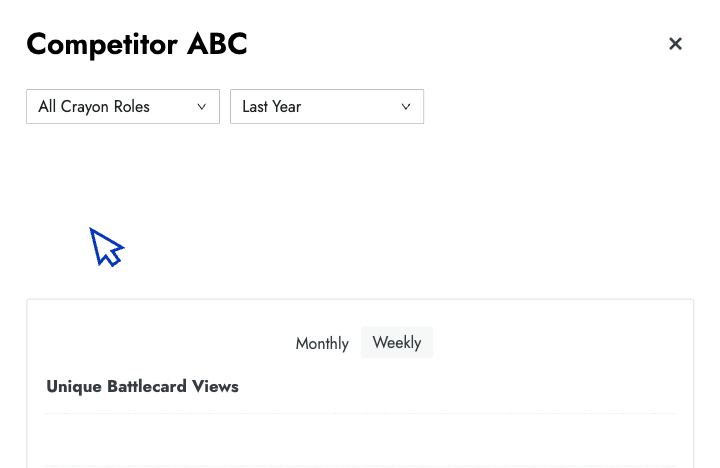The height and width of the screenshot is (468, 720).
Task: Click the Unique Battlecard Views heading
Action: 142,386
